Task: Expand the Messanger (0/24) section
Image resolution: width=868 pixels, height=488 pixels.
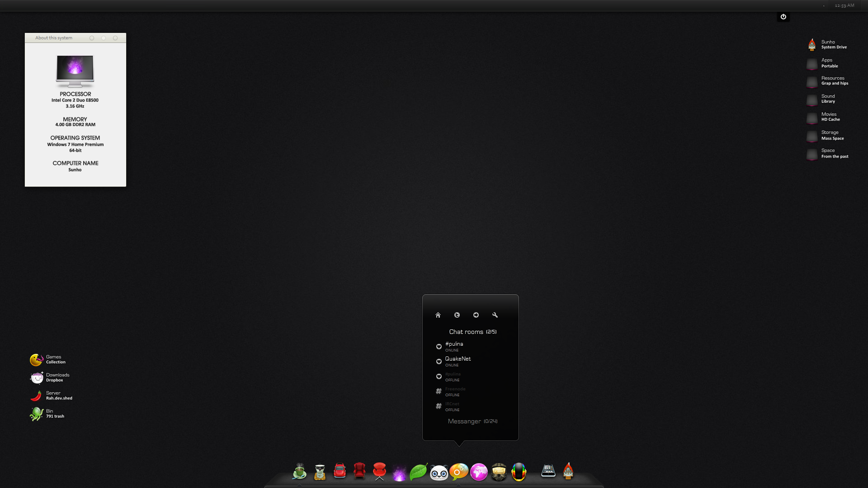Action: coord(472,421)
